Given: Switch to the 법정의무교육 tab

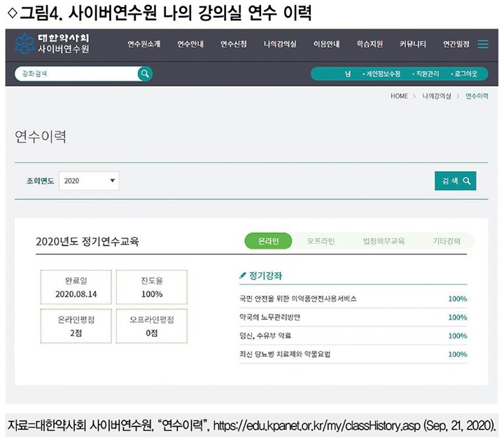Looking at the screenshot, I should (x=384, y=241).
